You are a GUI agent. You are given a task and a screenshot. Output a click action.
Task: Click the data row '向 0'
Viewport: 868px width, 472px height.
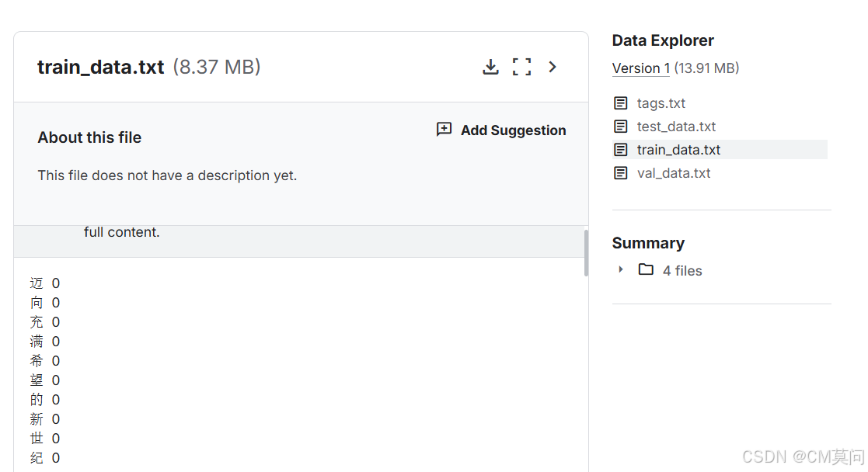(45, 303)
